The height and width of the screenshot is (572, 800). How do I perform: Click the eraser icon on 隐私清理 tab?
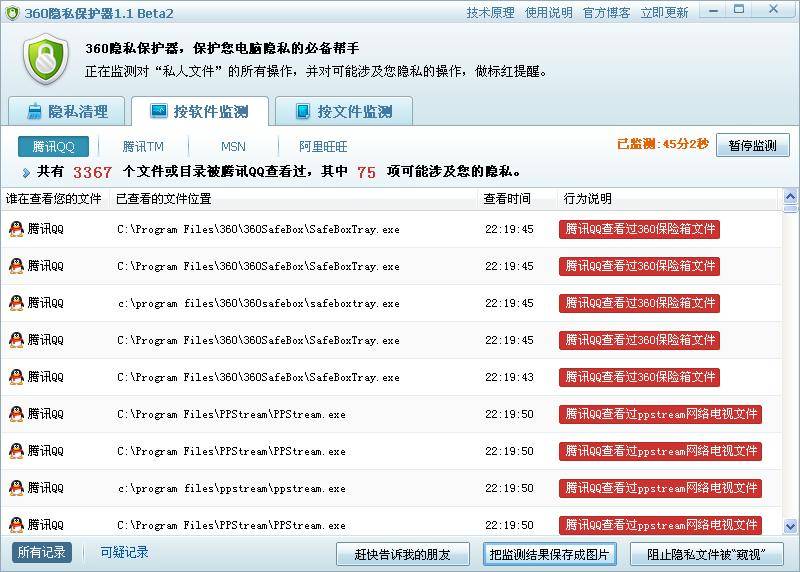pyautogui.click(x=34, y=111)
